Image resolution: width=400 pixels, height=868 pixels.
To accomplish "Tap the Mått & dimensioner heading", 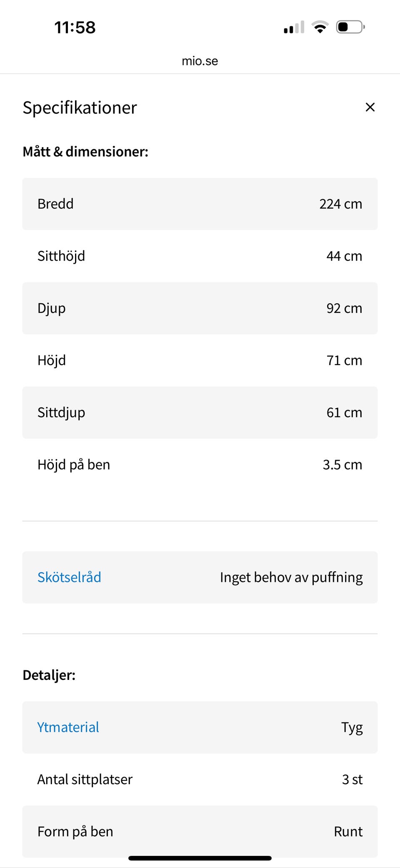I will (85, 151).
